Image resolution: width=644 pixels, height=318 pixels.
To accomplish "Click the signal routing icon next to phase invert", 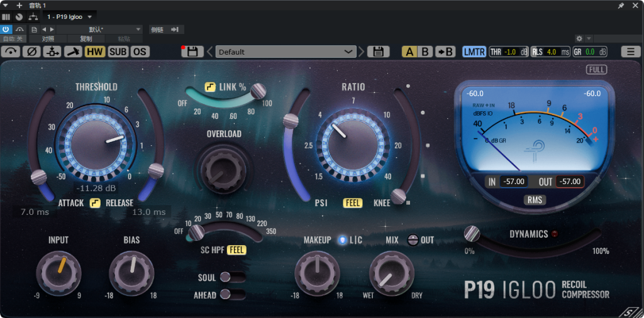I will (53, 52).
